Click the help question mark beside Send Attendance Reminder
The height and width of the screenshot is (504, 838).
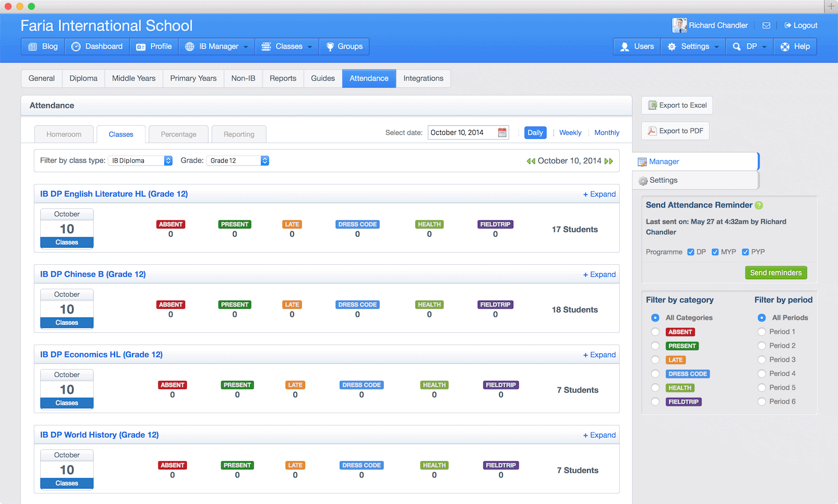759,205
